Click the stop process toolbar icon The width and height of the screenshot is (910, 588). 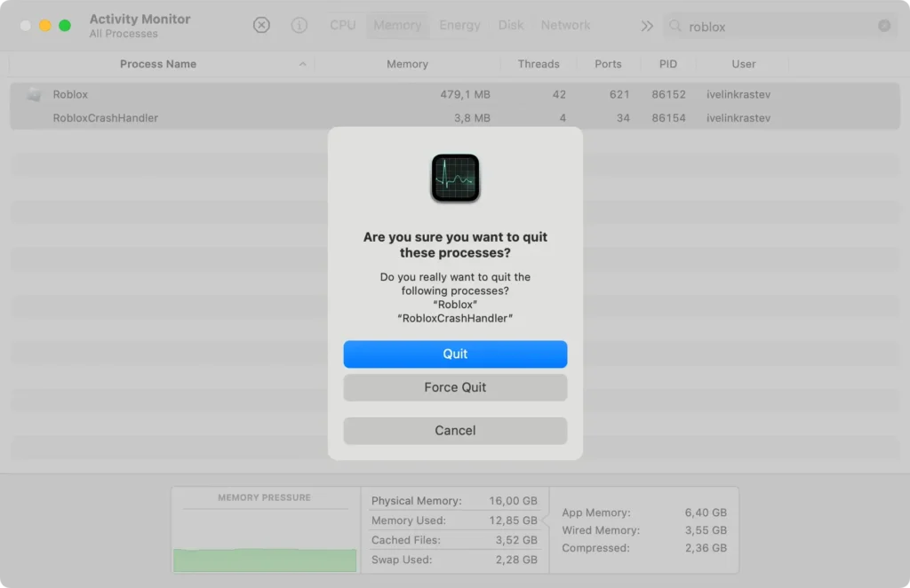[x=261, y=26]
